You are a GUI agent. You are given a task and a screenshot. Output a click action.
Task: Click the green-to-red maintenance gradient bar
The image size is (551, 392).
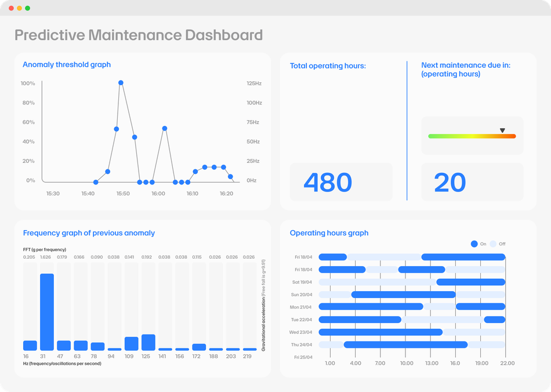(472, 136)
